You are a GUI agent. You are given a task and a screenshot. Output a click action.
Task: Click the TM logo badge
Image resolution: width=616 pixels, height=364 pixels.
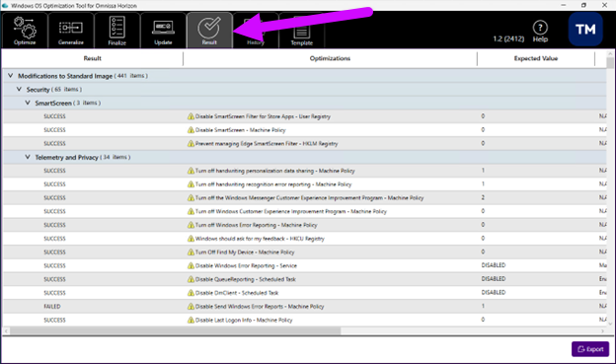tap(585, 29)
